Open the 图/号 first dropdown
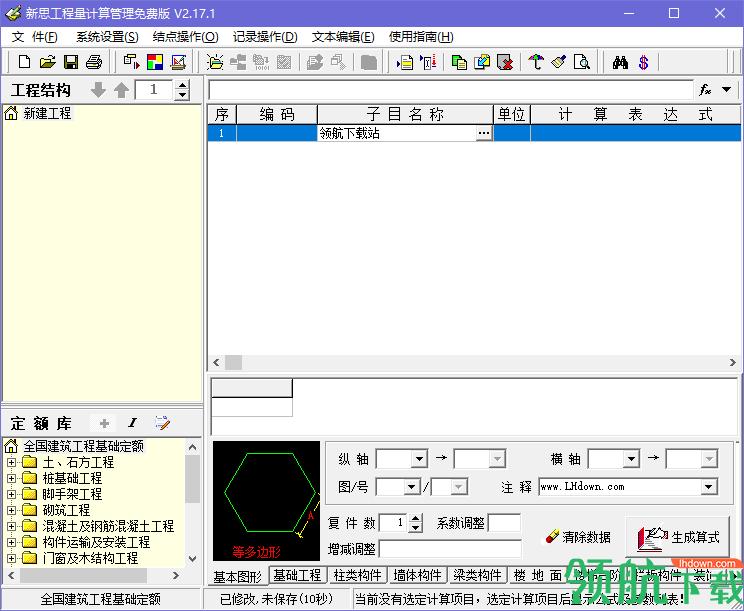 pos(412,487)
